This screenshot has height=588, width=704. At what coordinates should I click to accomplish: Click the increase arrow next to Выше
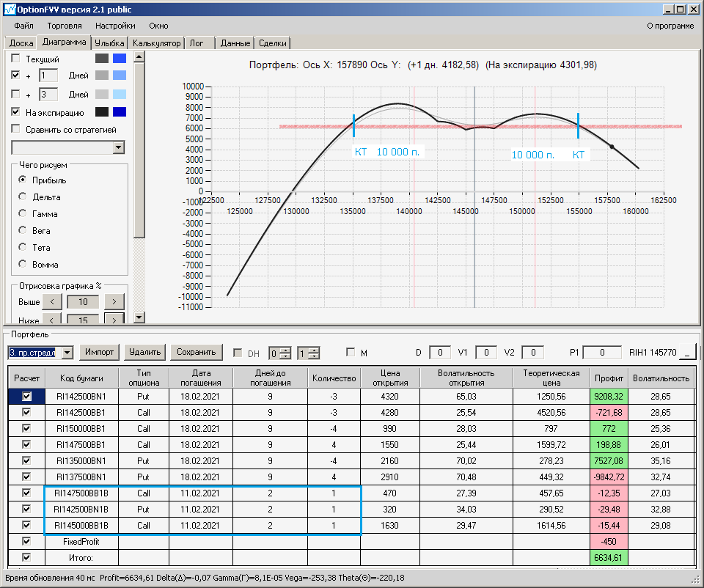114,301
